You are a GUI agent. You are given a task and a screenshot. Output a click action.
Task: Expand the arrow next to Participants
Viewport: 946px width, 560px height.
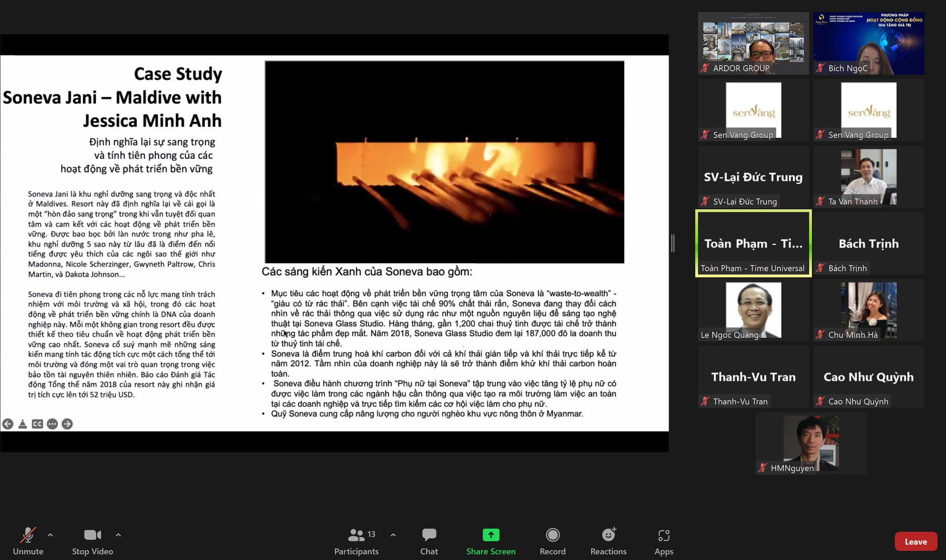(x=393, y=535)
